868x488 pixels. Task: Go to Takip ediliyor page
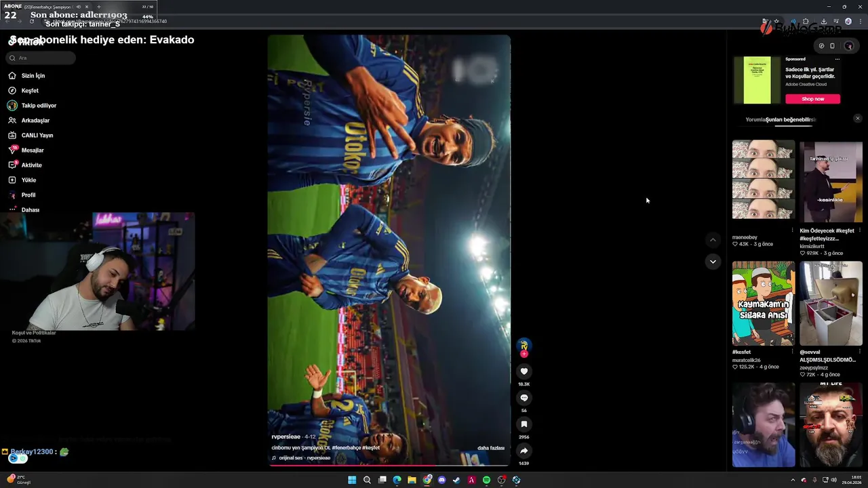pos(33,106)
